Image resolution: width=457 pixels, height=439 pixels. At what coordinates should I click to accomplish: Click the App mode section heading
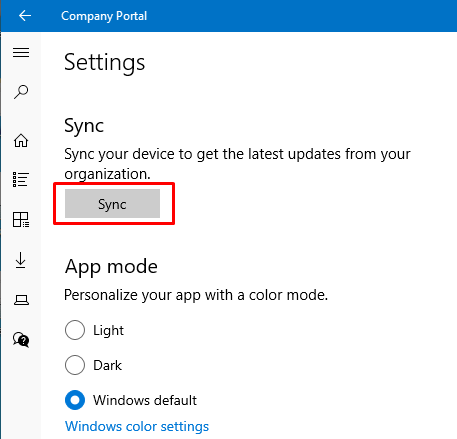point(111,267)
